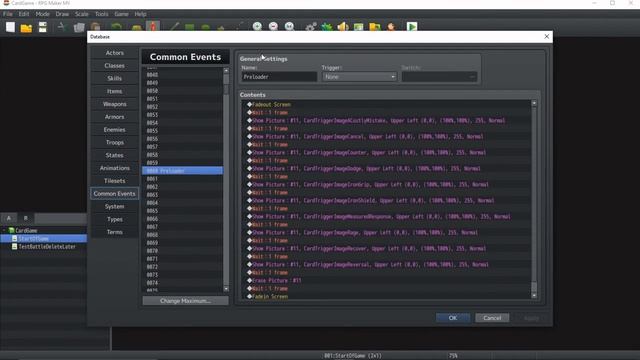Screen dimensions: 640x360
Task: Click the Open Project folder icon
Action: click(x=26, y=27)
